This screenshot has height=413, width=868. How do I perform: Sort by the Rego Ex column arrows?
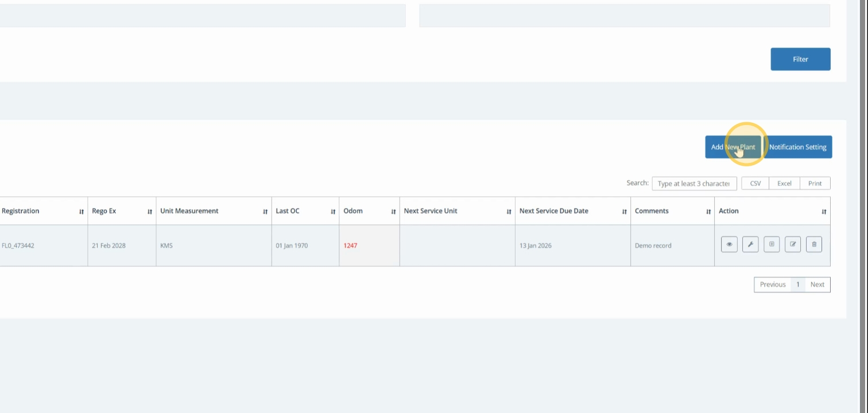pyautogui.click(x=150, y=212)
